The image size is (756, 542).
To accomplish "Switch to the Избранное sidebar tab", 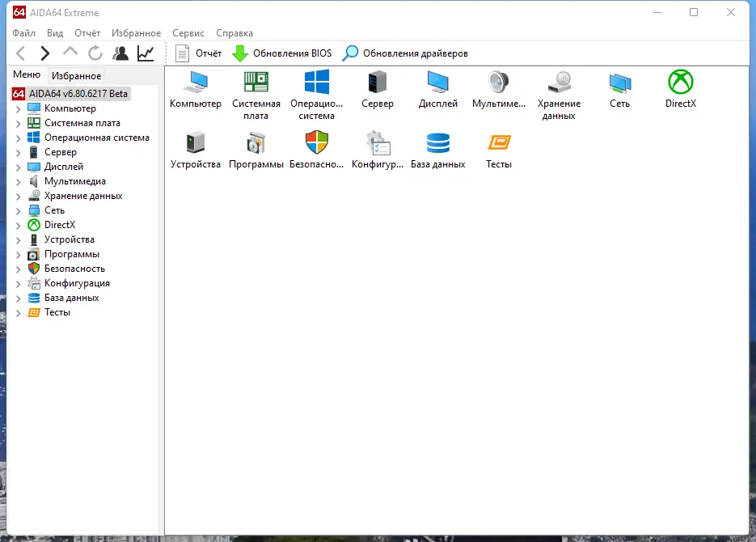I will [76, 76].
